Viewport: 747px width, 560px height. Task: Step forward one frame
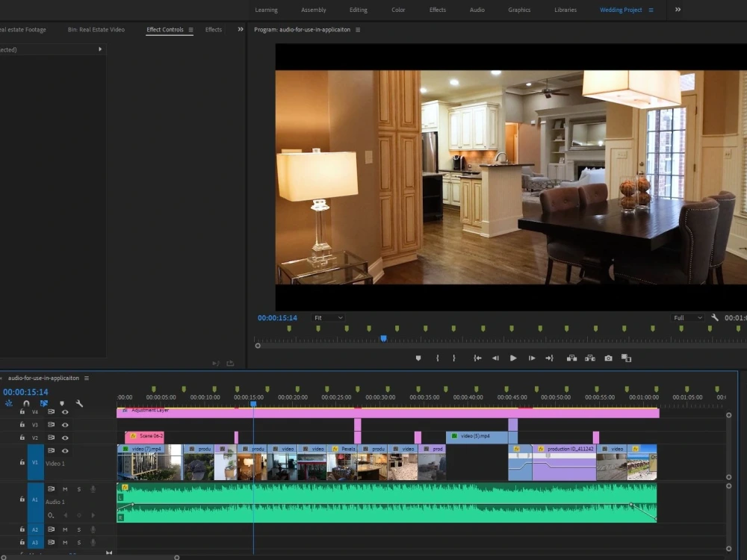pos(532,358)
